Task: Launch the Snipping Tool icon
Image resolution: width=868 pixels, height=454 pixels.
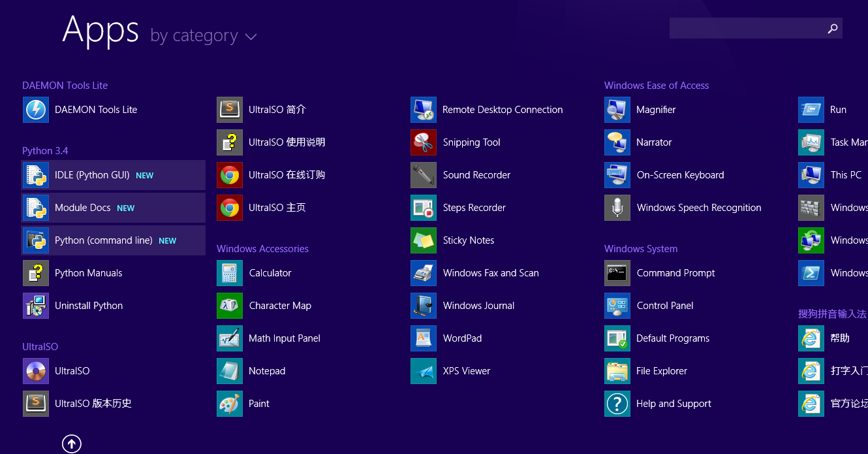Action: coord(424,142)
